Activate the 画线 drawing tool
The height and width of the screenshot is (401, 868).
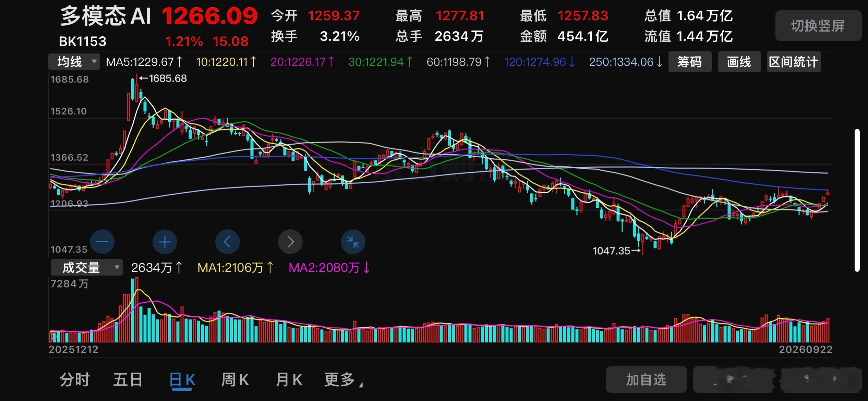click(x=739, y=62)
